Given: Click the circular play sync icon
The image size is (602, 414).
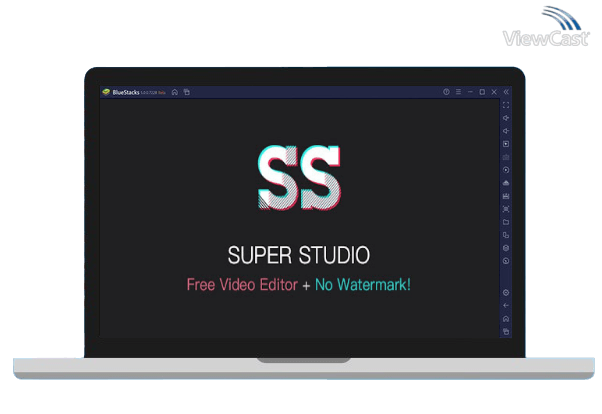Looking at the screenshot, I should tap(506, 170).
